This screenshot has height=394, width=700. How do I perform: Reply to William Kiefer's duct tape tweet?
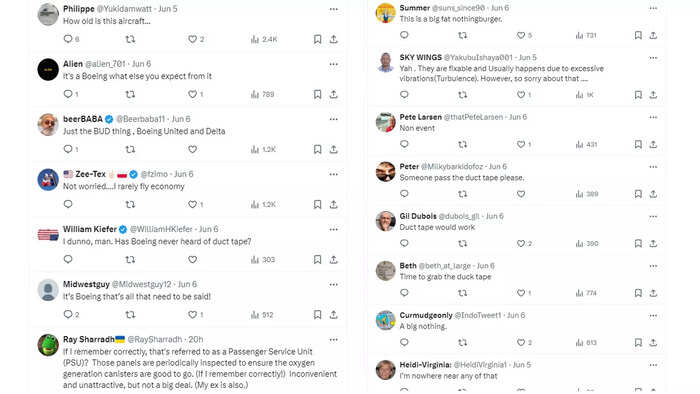[68, 259]
